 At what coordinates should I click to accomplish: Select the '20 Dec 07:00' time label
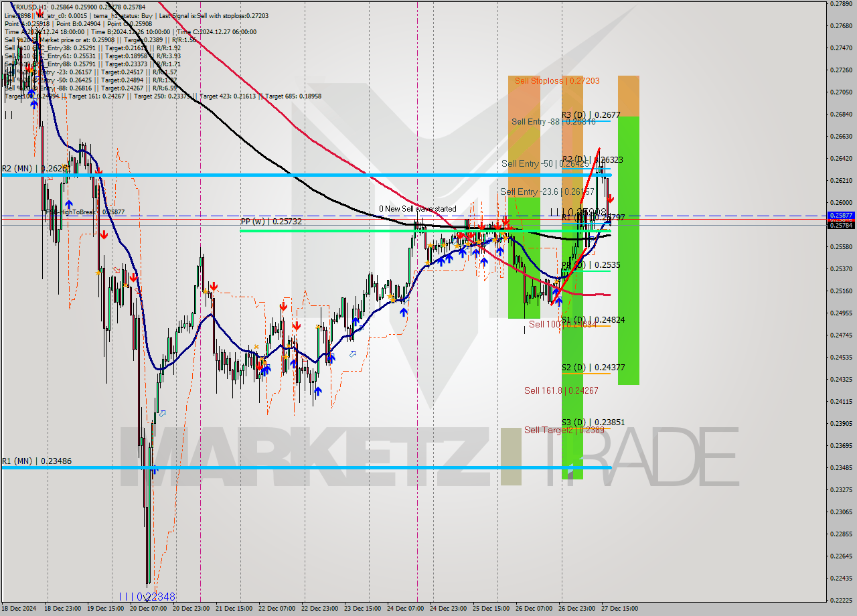point(147,609)
